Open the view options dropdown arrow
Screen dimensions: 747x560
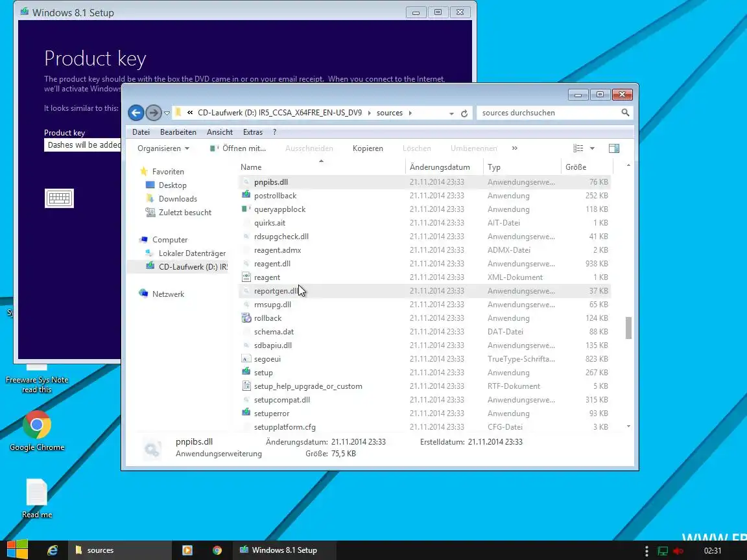click(x=592, y=148)
